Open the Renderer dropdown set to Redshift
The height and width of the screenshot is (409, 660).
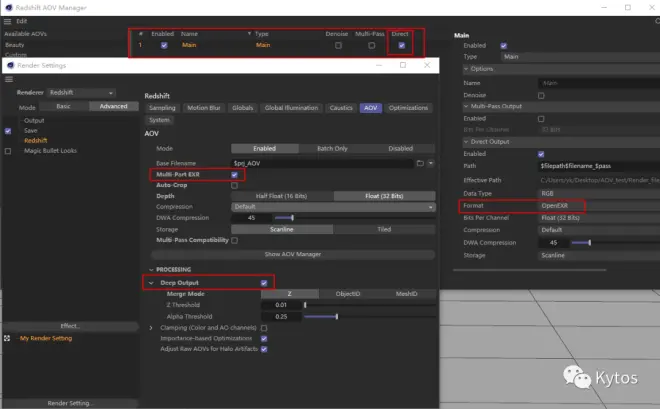click(81, 93)
